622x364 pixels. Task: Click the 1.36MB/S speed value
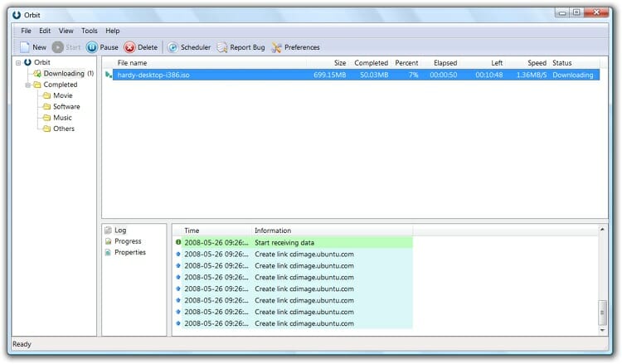pyautogui.click(x=532, y=75)
